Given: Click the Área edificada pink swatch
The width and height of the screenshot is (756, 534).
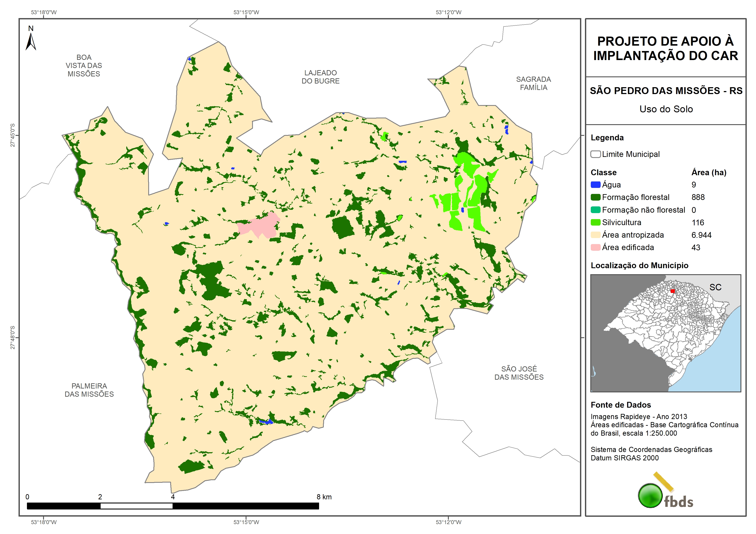Looking at the screenshot, I should (595, 248).
